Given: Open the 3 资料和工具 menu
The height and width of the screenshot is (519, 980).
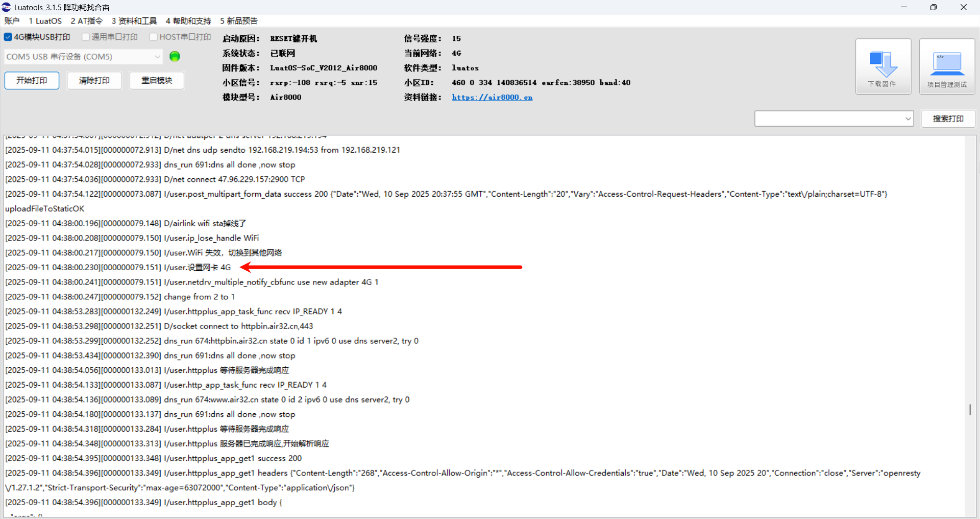Looking at the screenshot, I should pos(134,21).
